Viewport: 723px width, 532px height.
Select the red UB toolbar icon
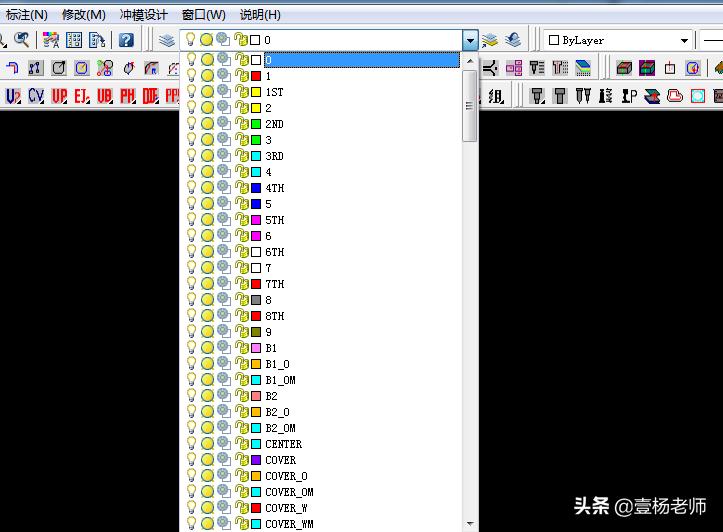click(x=105, y=96)
